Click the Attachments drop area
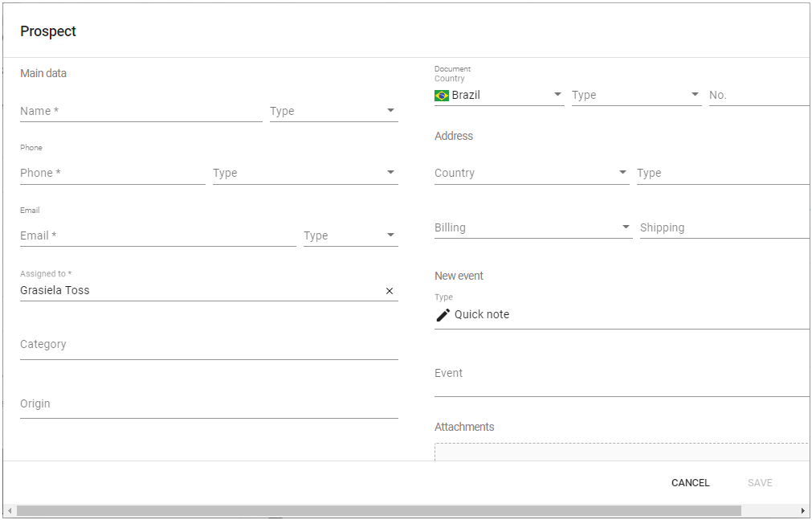 click(622, 452)
